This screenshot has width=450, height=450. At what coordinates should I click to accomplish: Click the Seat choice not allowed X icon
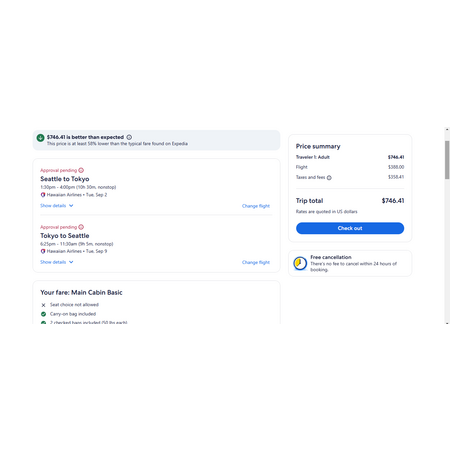pos(43,305)
